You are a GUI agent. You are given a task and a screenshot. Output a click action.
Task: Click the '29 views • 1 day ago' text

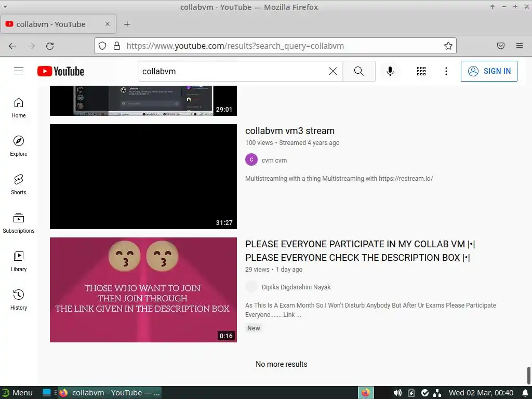273,270
